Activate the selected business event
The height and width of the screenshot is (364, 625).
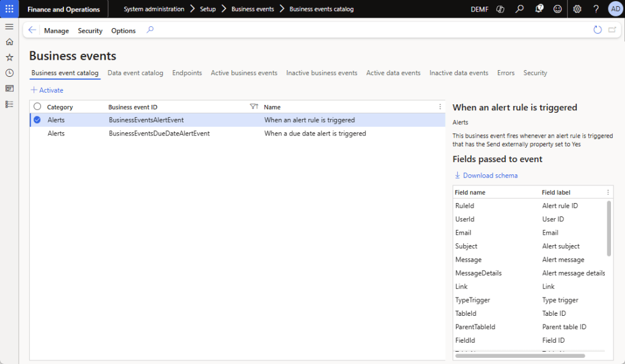point(47,89)
